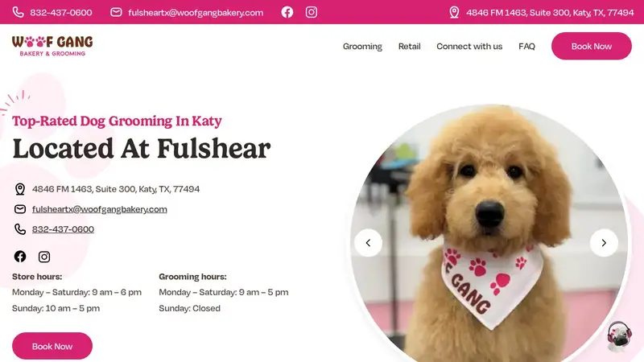Click 'Top-Rated Dog Grooming In Katy' text
The width and height of the screenshot is (644, 362).
pyautogui.click(x=117, y=121)
